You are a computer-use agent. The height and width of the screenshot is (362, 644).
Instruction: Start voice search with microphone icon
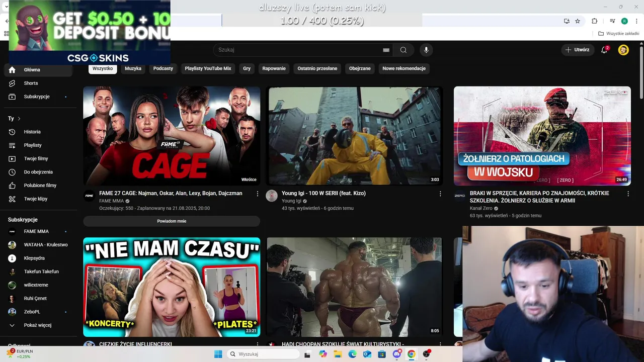(x=426, y=50)
